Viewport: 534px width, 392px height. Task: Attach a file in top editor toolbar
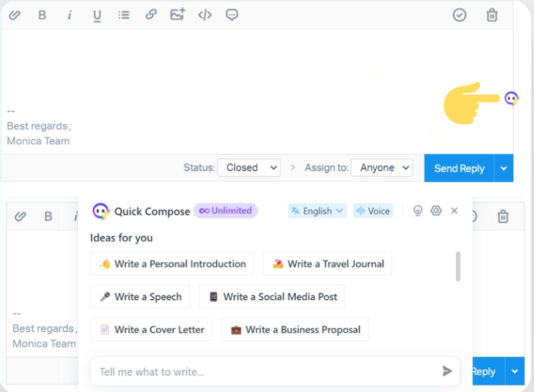pos(15,15)
